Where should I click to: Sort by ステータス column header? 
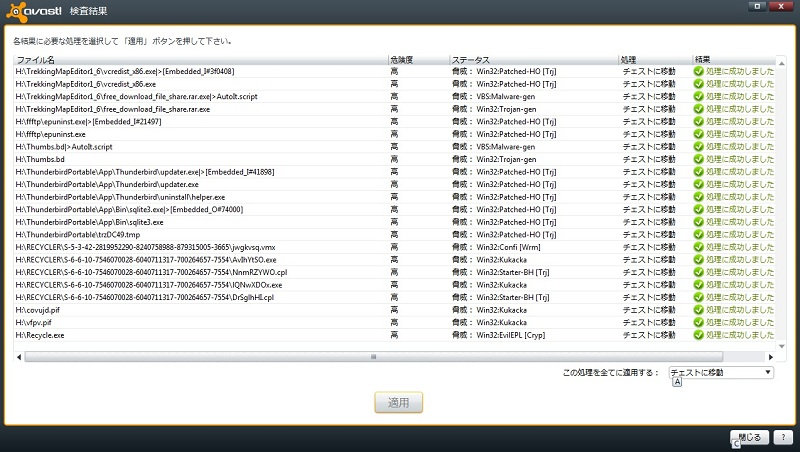[534, 60]
